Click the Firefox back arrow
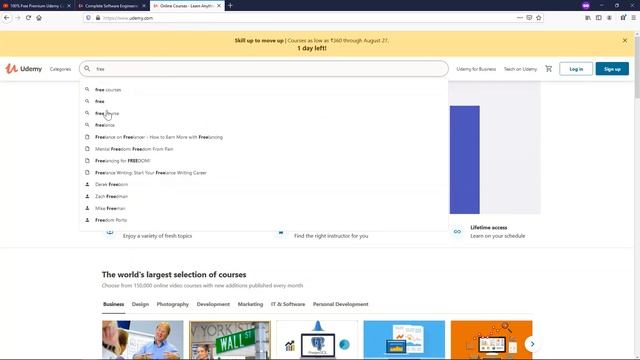This screenshot has height=360, width=640. 7,18
